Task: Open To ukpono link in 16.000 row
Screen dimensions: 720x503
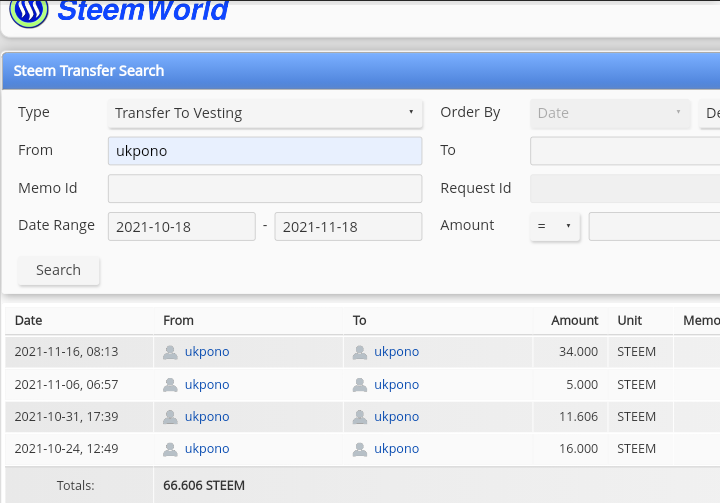Action: pos(397,449)
